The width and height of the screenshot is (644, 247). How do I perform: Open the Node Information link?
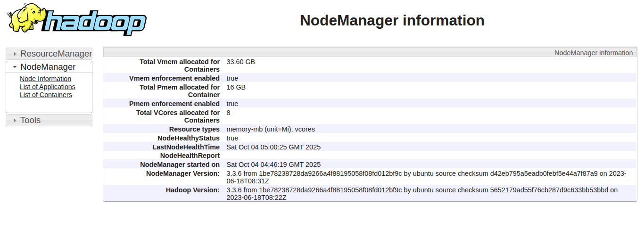(45, 79)
